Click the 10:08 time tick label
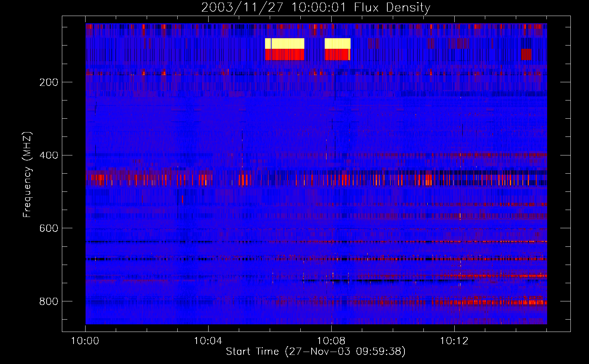 [x=331, y=341]
